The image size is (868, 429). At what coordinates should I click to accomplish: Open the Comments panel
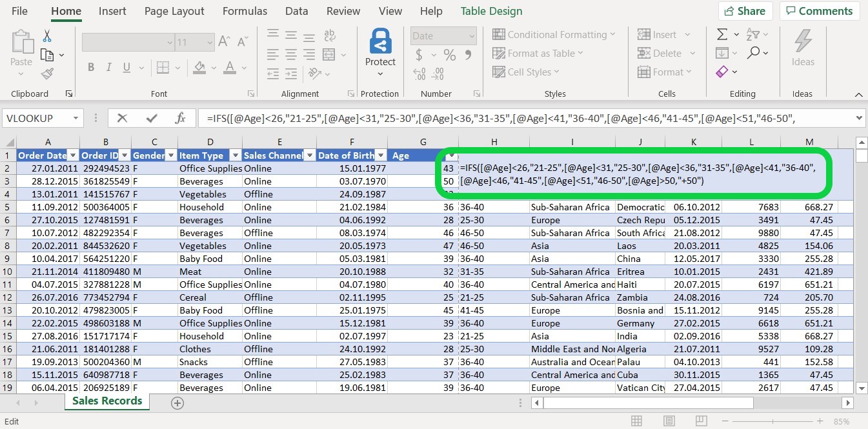[x=819, y=11]
